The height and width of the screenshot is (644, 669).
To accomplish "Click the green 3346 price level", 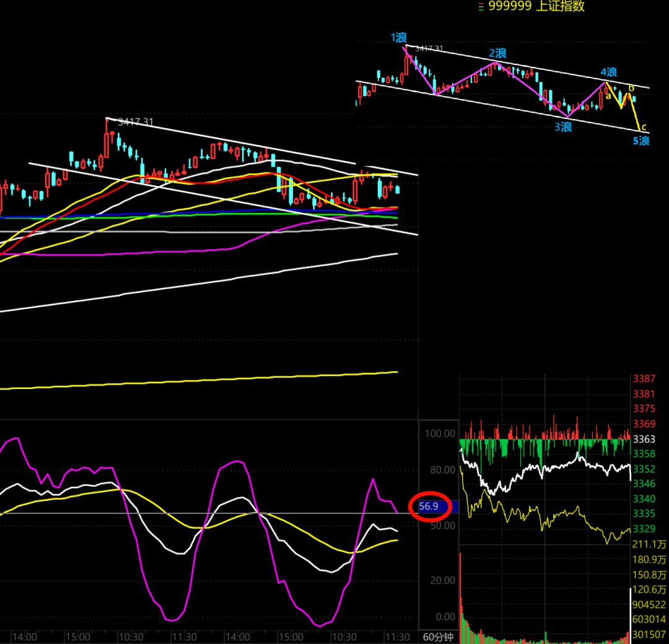I will [644, 483].
